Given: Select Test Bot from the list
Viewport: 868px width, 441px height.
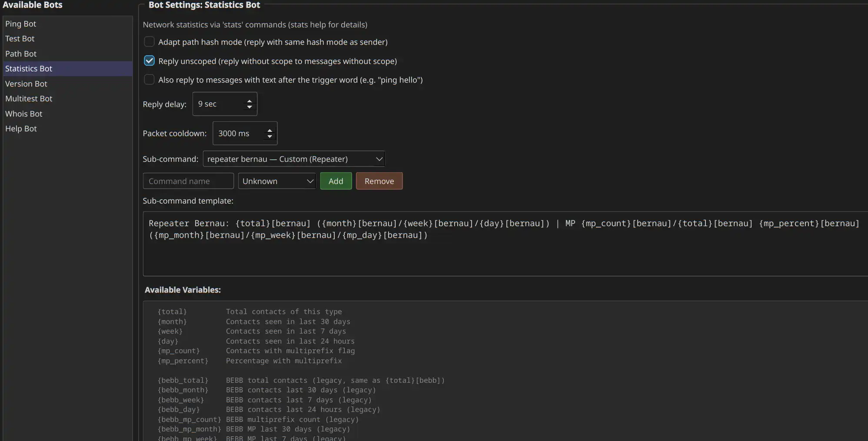Looking at the screenshot, I should (20, 39).
